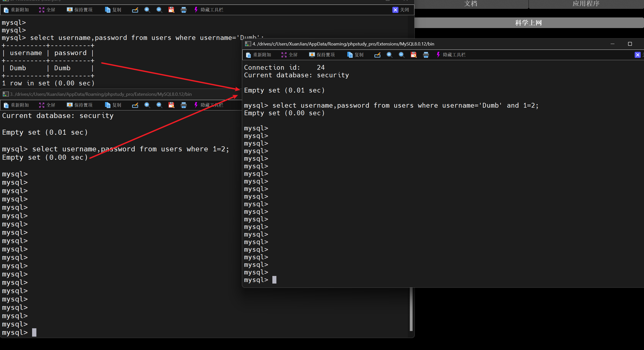Click 关闭 button in topmost terminal toolbar

pyautogui.click(x=401, y=10)
